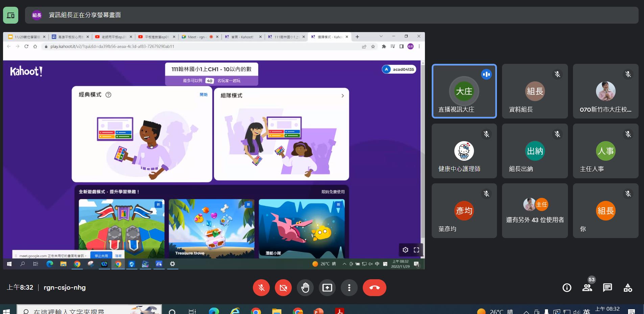
Task: Open more options three-dot menu
Action: click(x=349, y=288)
